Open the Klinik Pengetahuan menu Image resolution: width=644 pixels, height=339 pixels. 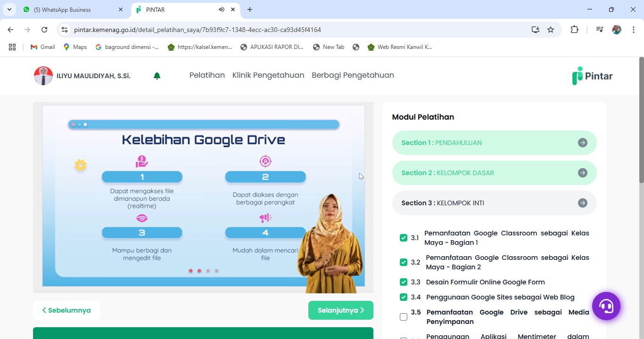[x=268, y=75]
